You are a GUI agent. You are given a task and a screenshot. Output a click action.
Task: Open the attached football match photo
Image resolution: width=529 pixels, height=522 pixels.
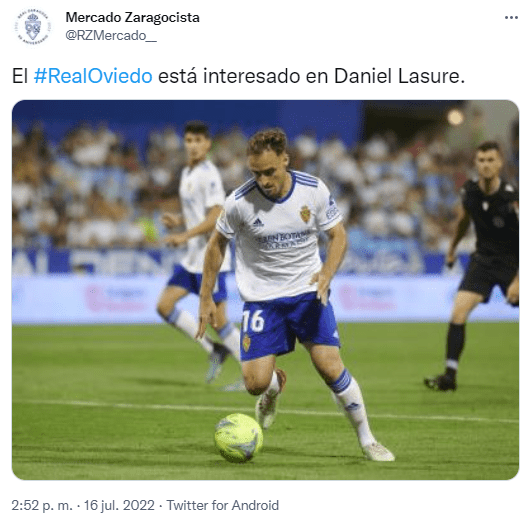tap(265, 290)
